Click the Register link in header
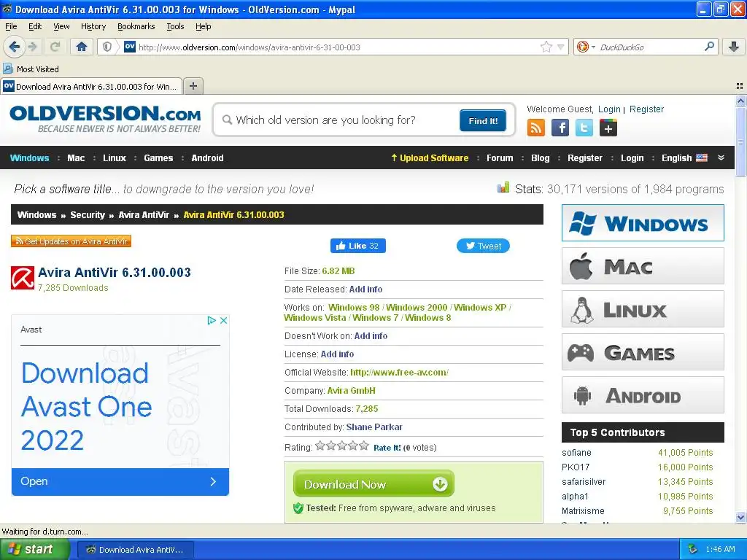This screenshot has height=560, width=747. [646, 109]
